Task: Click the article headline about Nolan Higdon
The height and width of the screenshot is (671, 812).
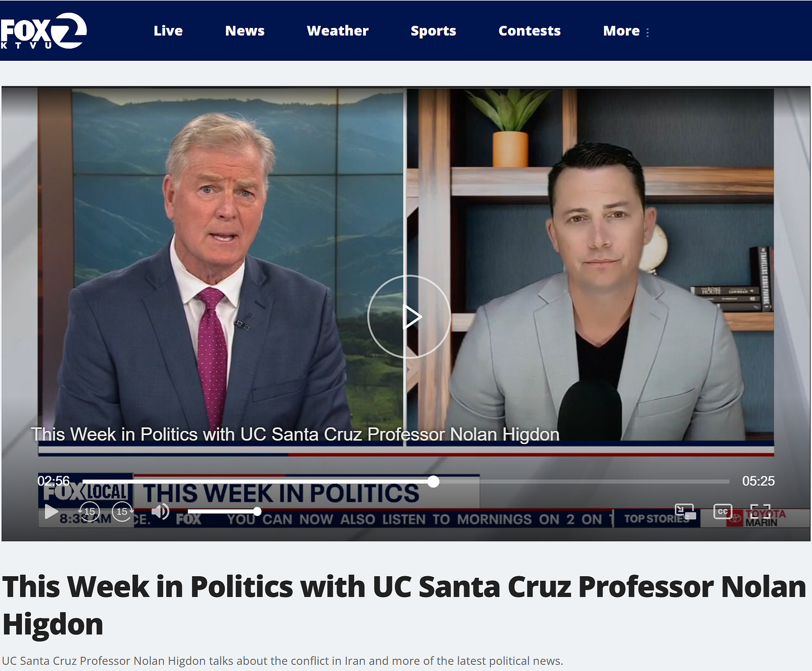Action: (x=404, y=605)
